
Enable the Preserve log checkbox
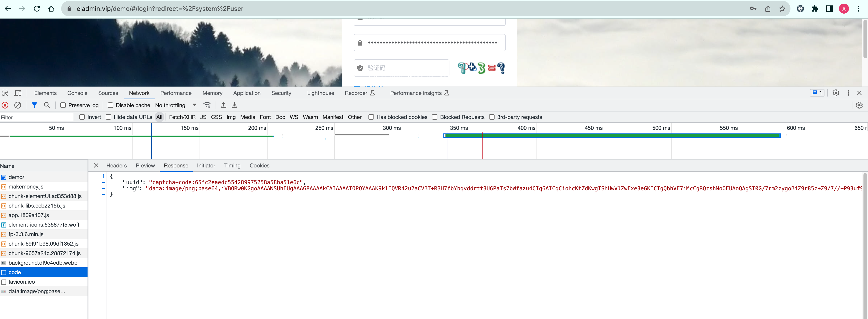pos(63,105)
